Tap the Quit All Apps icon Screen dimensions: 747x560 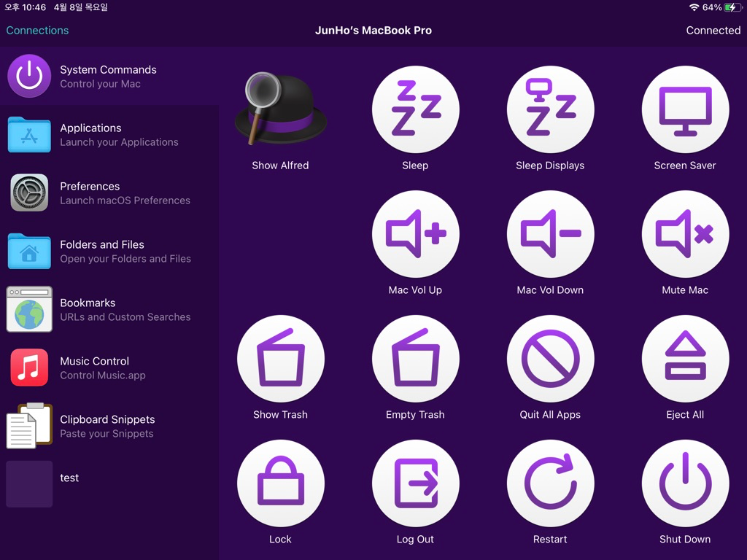pos(550,359)
